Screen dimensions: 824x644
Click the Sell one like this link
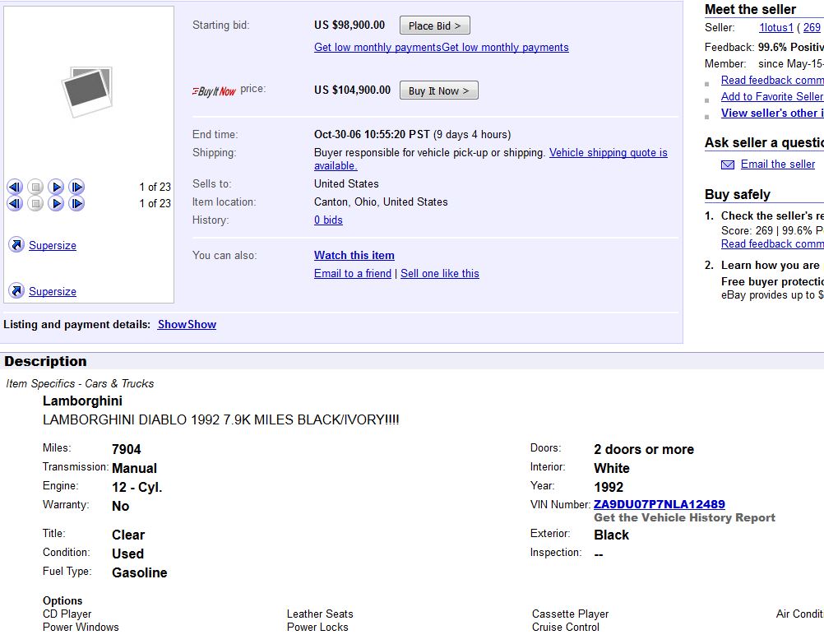[439, 273]
